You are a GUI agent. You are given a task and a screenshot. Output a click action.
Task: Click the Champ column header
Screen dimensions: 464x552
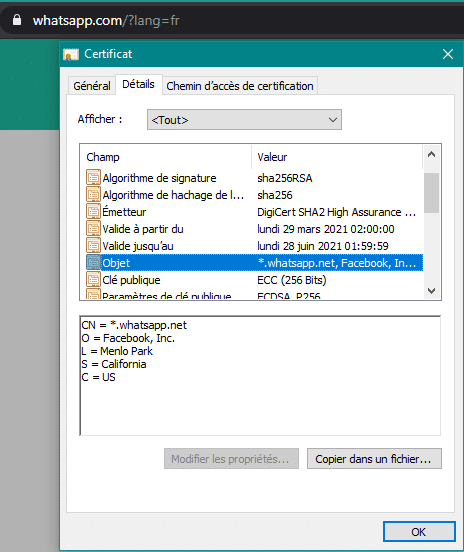point(166,157)
